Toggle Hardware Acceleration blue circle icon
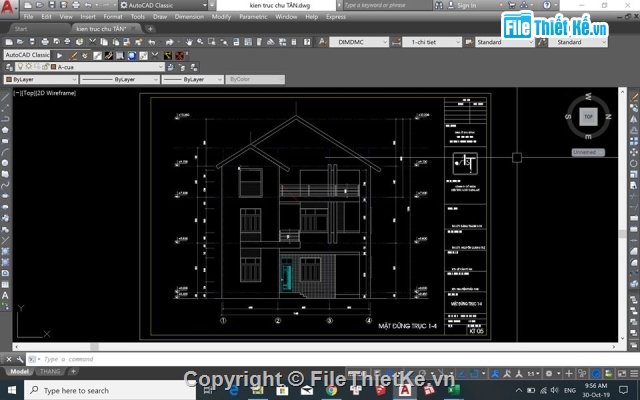The height and width of the screenshot is (400, 640). click(x=596, y=373)
